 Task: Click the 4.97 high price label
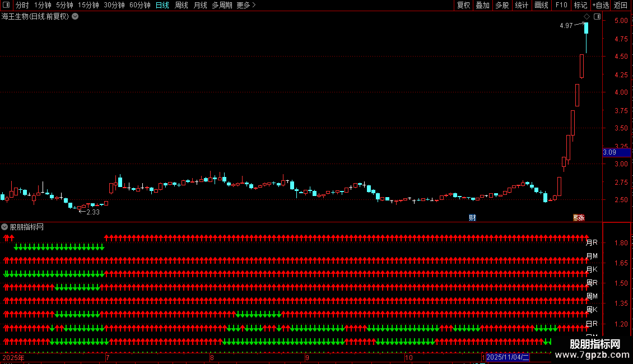coord(566,26)
